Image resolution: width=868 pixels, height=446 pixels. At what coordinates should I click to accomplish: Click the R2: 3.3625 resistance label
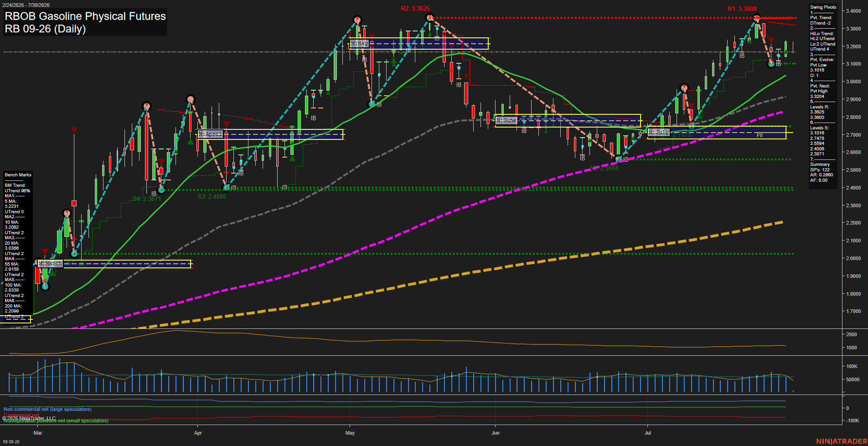[415, 9]
